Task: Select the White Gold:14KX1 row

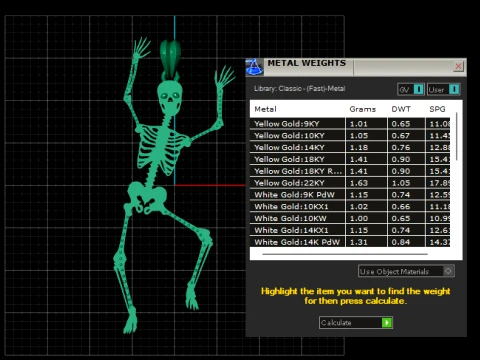Action: click(350, 230)
